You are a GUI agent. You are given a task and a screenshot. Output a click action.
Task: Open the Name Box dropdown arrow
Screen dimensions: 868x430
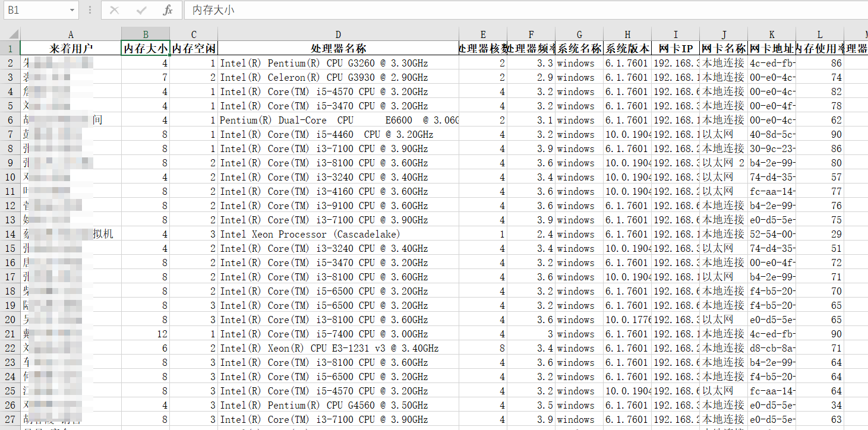point(72,10)
